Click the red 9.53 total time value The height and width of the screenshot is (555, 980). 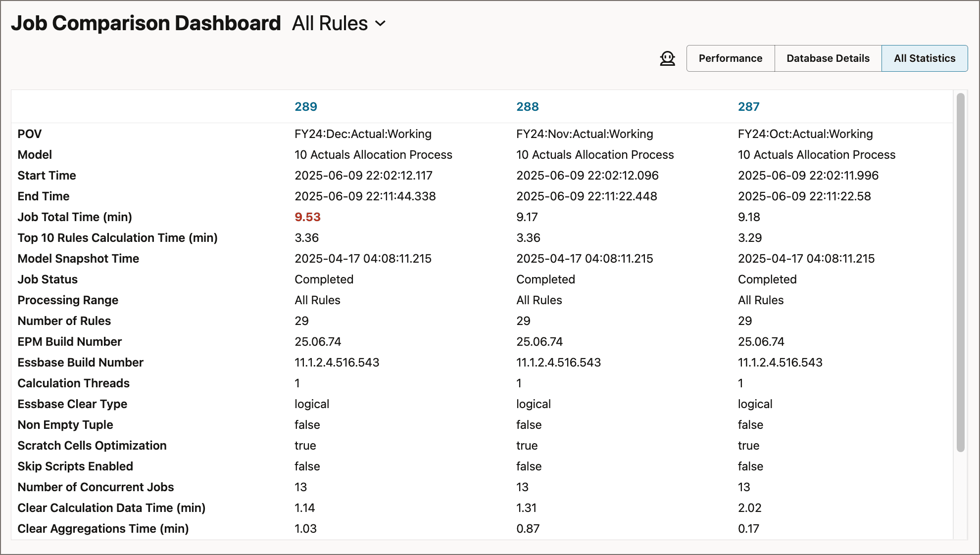pyautogui.click(x=307, y=217)
